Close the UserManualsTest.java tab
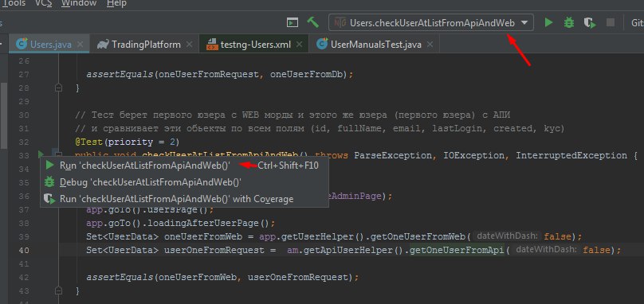644x304 pixels. (430, 45)
